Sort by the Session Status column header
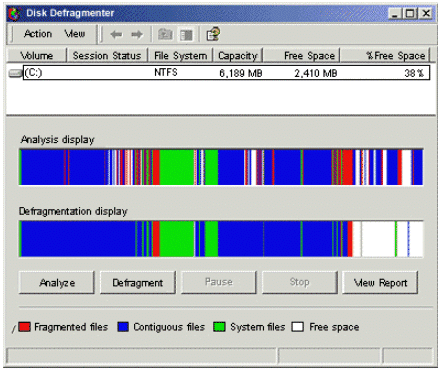Screen dimensions: 440x370 pos(107,55)
